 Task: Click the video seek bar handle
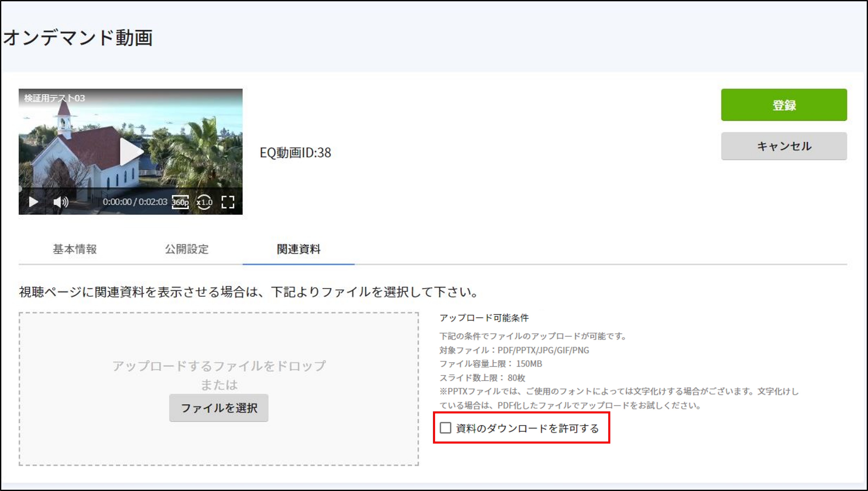click(x=20, y=189)
